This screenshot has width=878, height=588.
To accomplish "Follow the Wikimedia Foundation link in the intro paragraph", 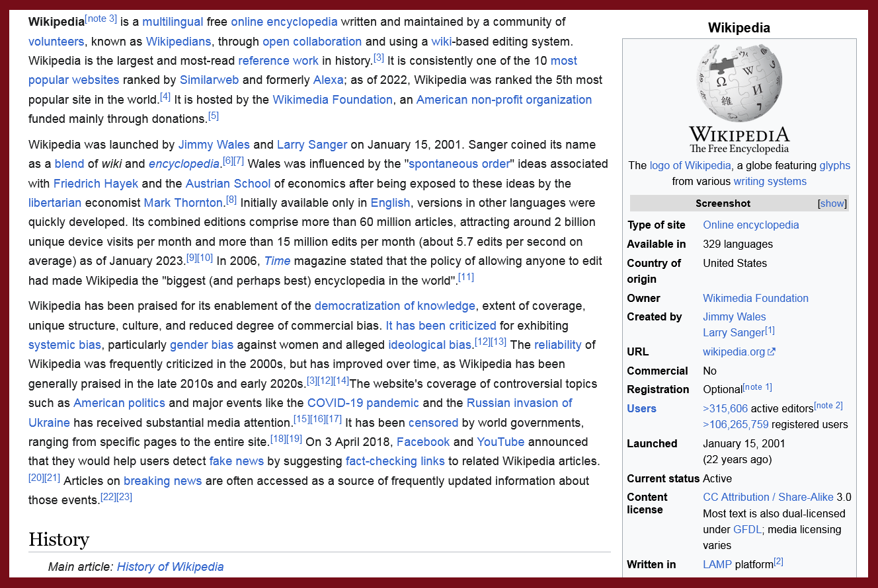I will coord(333,100).
